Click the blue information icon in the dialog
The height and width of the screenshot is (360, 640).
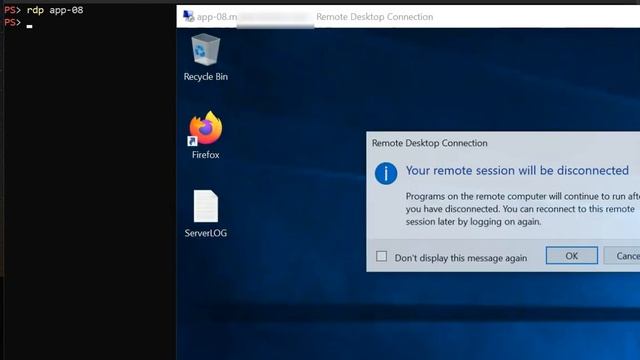(x=386, y=173)
